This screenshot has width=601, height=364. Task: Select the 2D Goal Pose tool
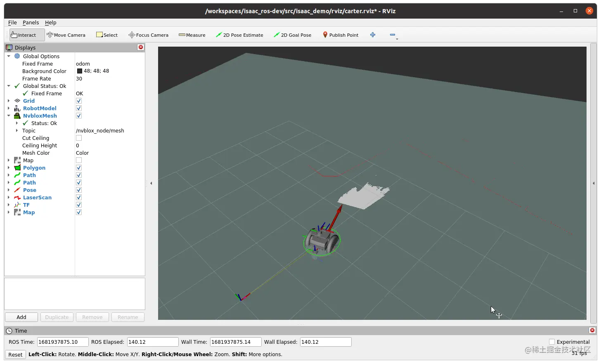(293, 35)
